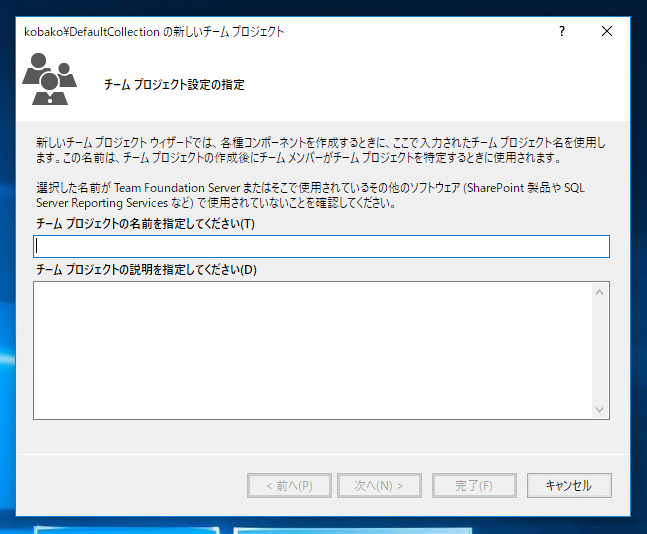Click the team project name input field
Screen dimensions: 647x534
click(321, 246)
